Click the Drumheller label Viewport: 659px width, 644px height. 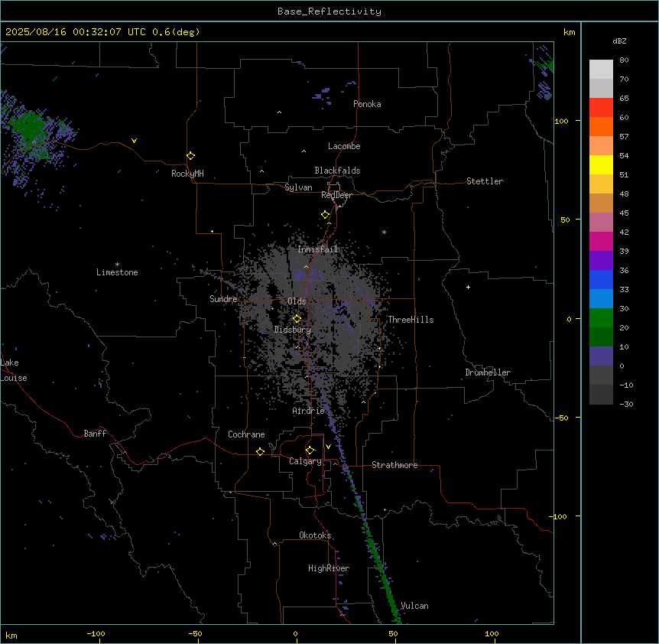click(488, 372)
